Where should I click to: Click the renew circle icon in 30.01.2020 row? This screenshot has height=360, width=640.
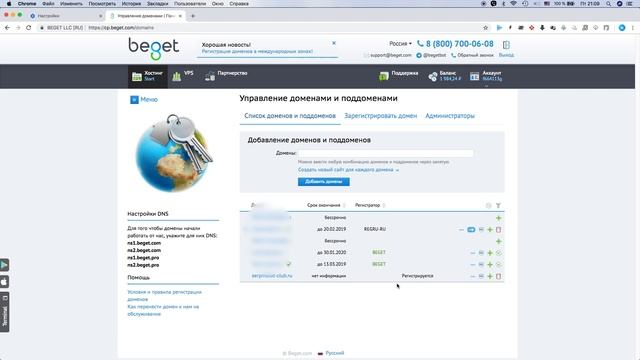click(x=498, y=253)
